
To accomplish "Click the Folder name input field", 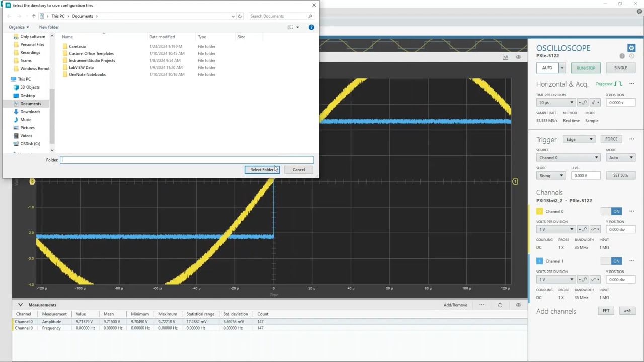I will tap(186, 160).
